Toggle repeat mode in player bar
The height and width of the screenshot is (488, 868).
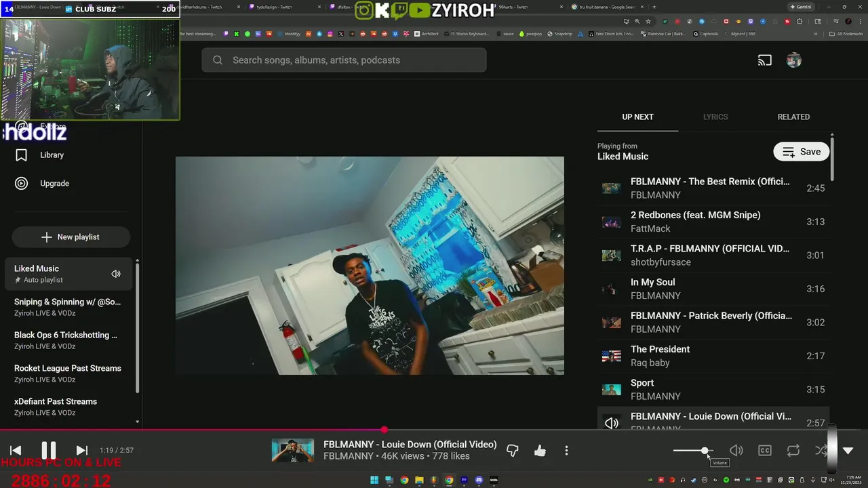(793, 451)
